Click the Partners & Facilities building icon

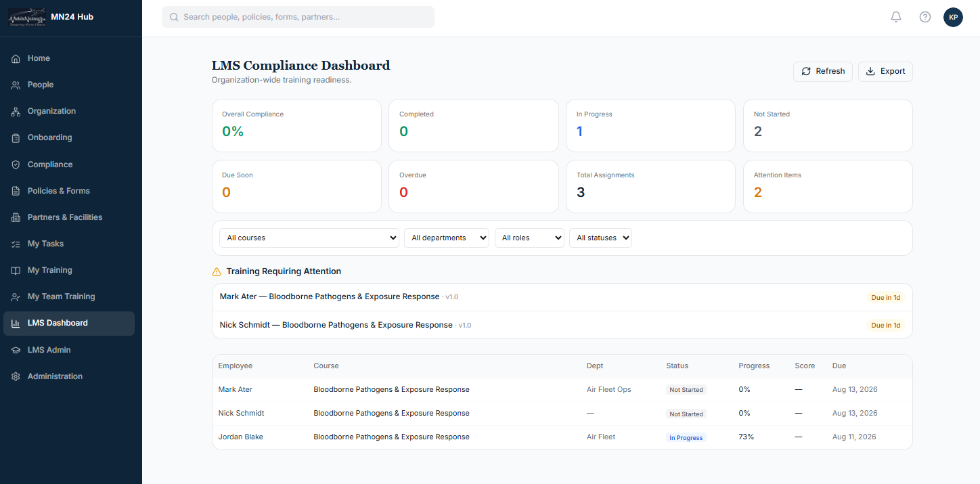pos(16,217)
